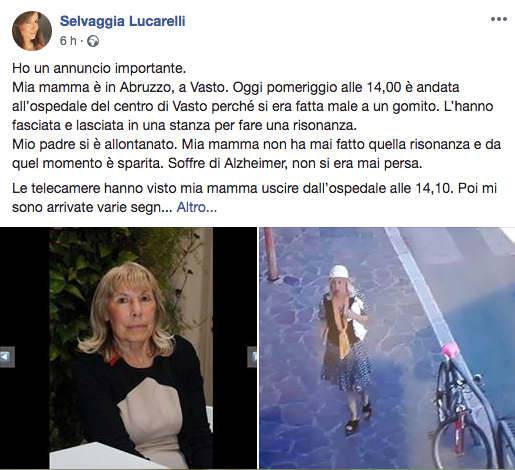Image resolution: width=515 pixels, height=470 pixels.
Task: Open the "6 h" post timestamp
Action: 68,41
